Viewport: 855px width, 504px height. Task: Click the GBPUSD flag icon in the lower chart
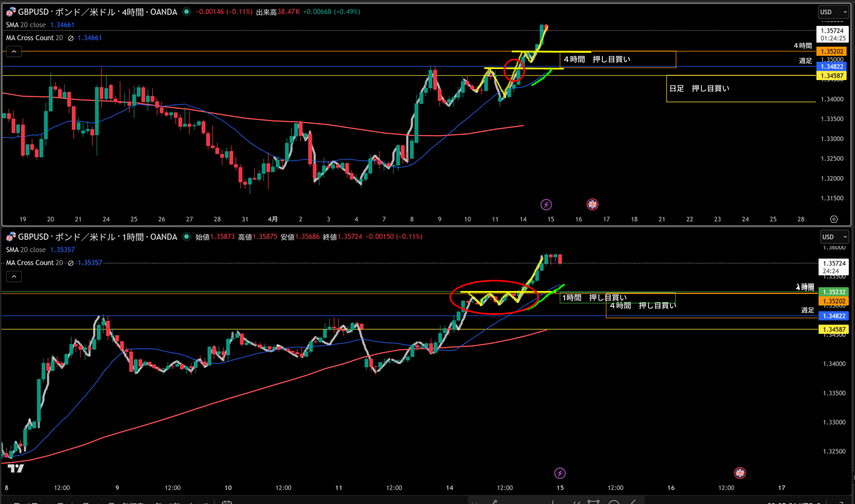click(x=11, y=237)
